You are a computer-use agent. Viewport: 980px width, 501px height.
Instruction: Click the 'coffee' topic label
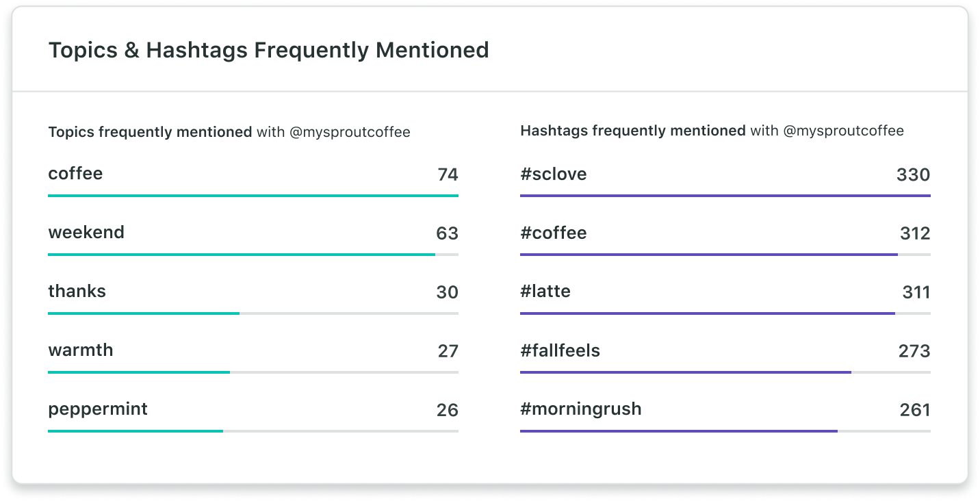tap(75, 174)
